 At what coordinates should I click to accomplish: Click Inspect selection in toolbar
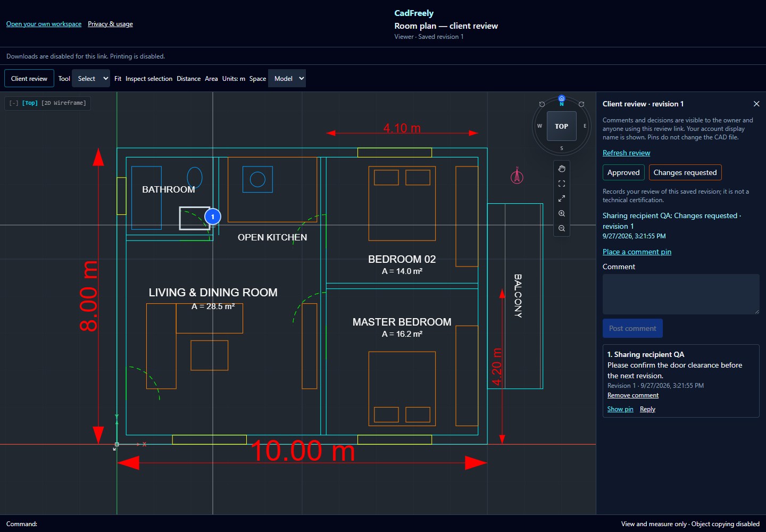[149, 79]
